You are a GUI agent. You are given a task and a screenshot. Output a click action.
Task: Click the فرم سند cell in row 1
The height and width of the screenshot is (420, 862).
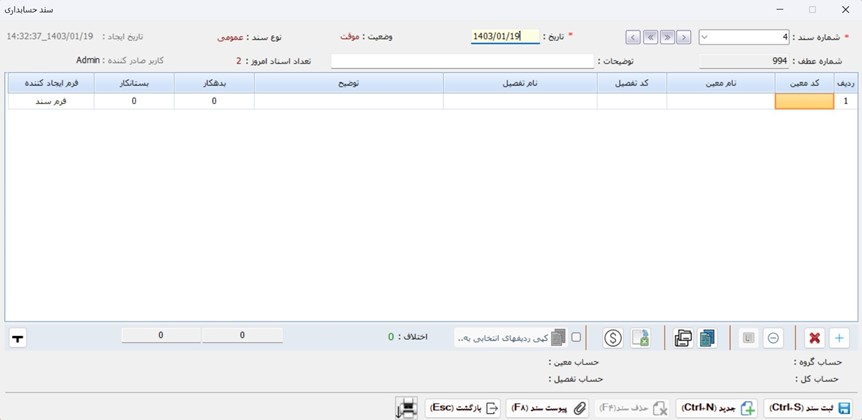51,101
